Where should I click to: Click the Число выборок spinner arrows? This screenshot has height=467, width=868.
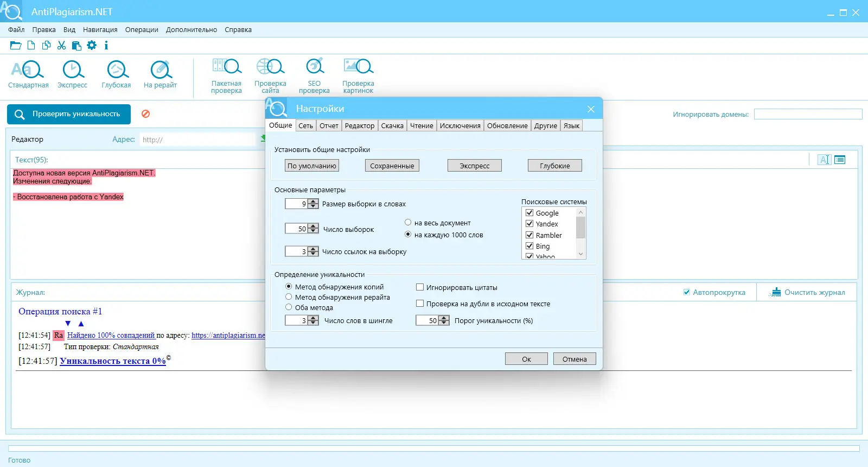point(313,229)
